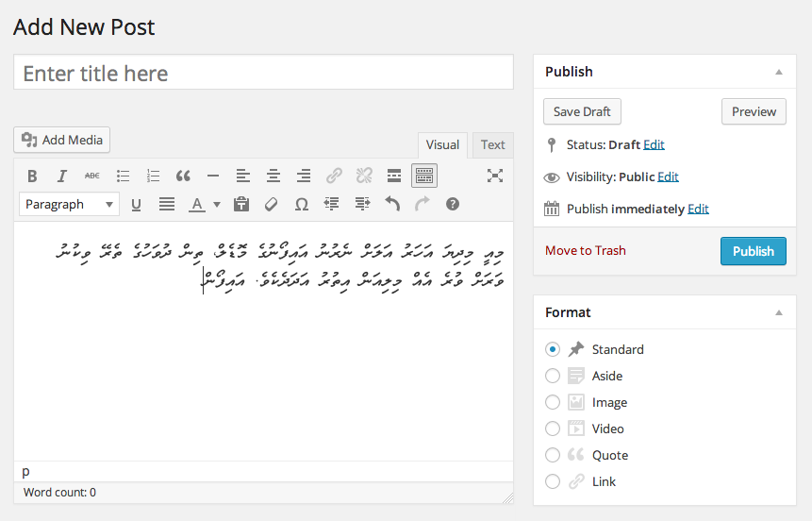Click the insert link icon
Viewport: 812px width, 521px height.
[x=334, y=176]
